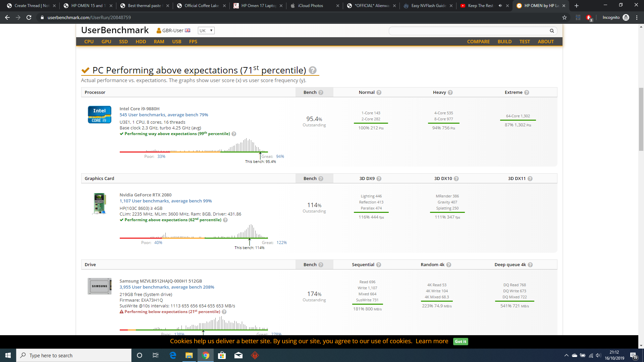Click the red extension icon in toolbar
The image size is (644, 362).
click(x=589, y=18)
